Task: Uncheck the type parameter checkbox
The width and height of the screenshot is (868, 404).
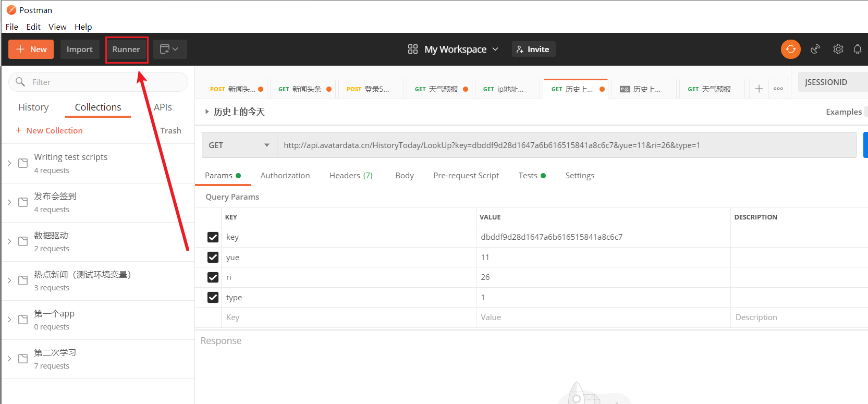Action: click(213, 297)
